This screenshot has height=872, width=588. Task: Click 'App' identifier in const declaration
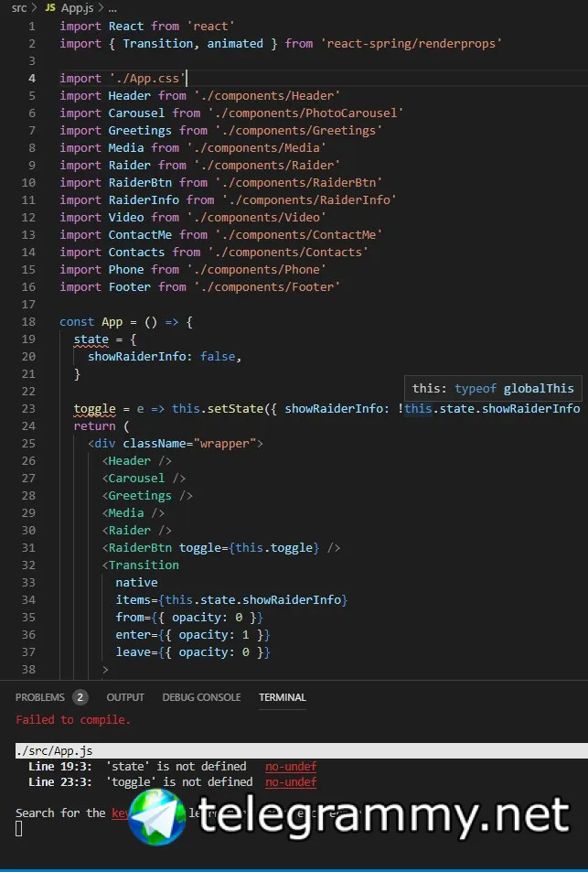click(112, 322)
